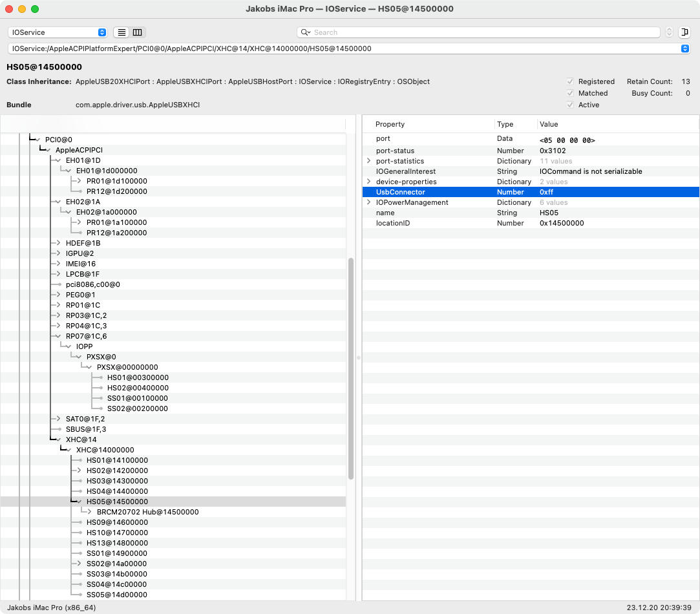Collapse the XHC@14 tree node
The height and width of the screenshot is (614, 700).
click(x=59, y=439)
